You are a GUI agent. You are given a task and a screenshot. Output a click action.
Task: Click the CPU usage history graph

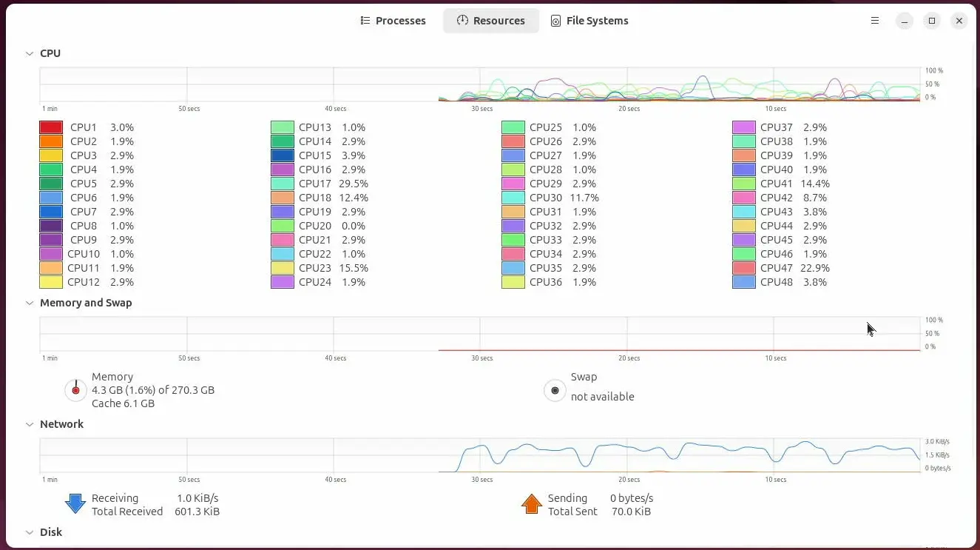479,84
